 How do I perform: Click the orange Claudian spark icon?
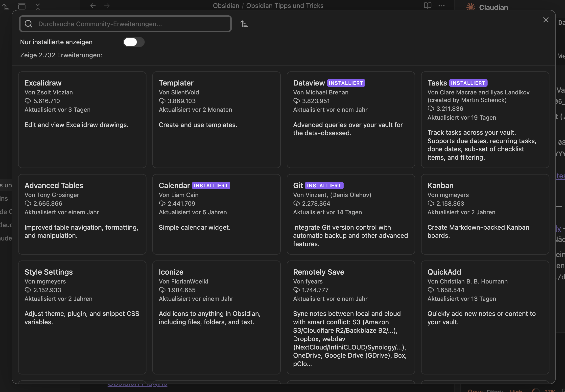pos(471,7)
